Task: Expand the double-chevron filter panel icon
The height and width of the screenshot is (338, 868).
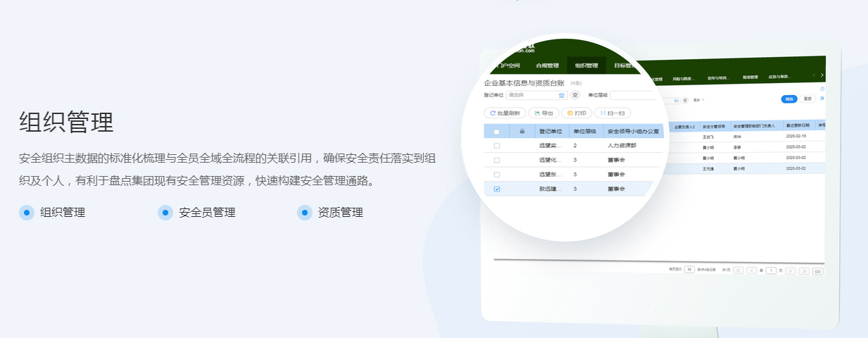Action: coord(822,99)
